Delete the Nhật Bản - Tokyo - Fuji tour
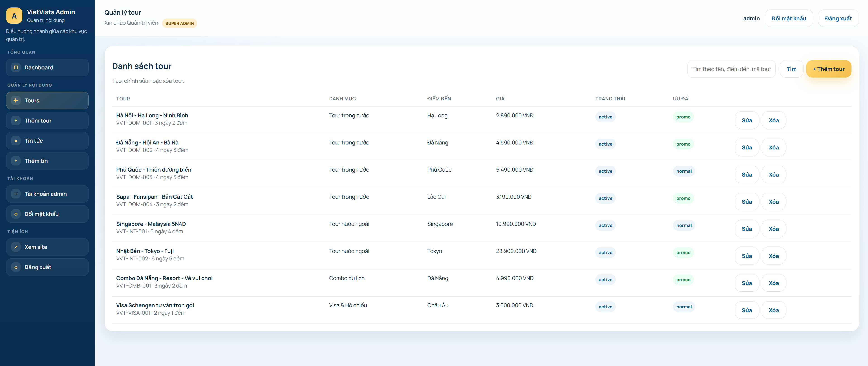Image resolution: width=868 pixels, height=366 pixels. pyautogui.click(x=774, y=256)
